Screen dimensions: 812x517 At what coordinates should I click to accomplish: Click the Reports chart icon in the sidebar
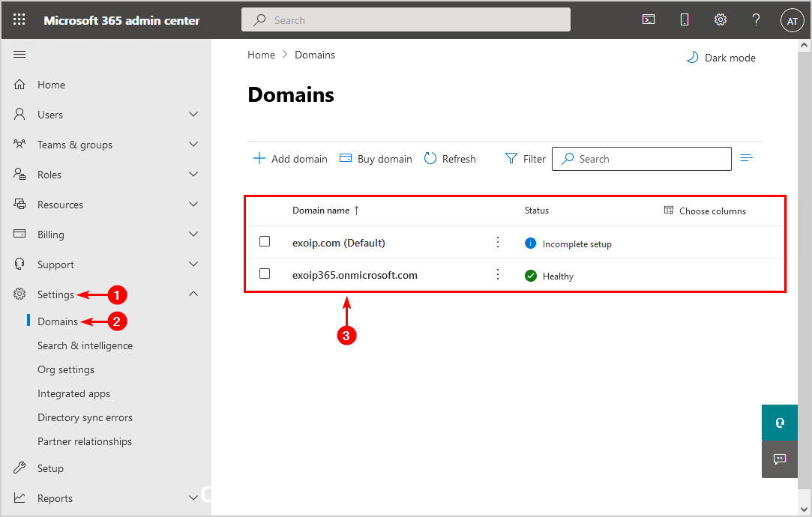pyautogui.click(x=19, y=498)
